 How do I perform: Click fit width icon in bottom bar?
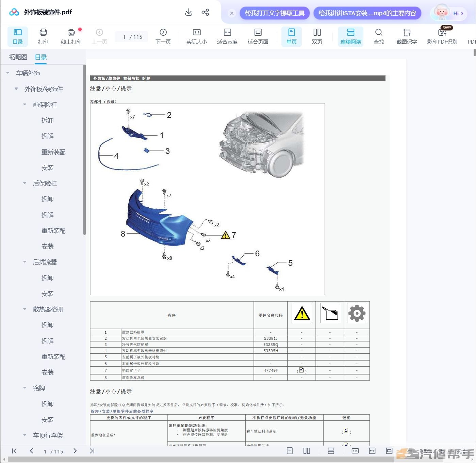372,451
